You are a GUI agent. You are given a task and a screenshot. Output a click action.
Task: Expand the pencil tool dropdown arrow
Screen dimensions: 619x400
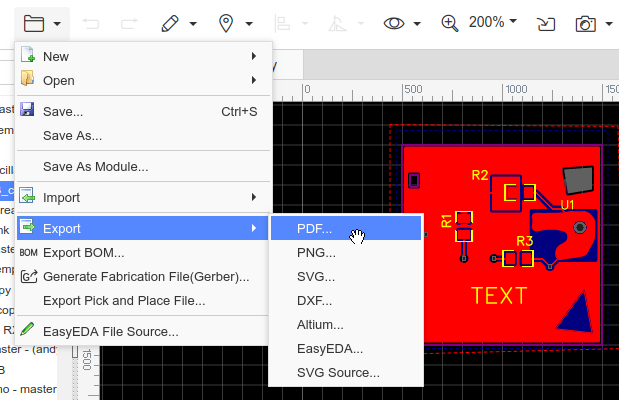click(193, 24)
